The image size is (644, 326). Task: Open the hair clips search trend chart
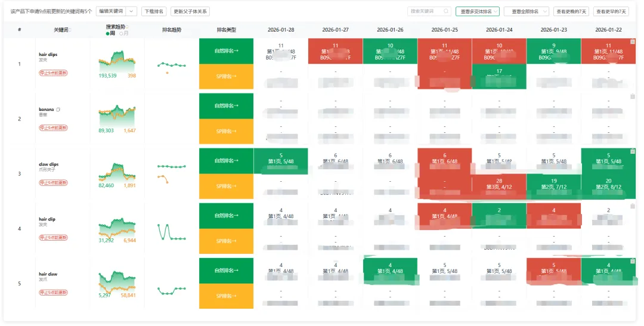117,61
